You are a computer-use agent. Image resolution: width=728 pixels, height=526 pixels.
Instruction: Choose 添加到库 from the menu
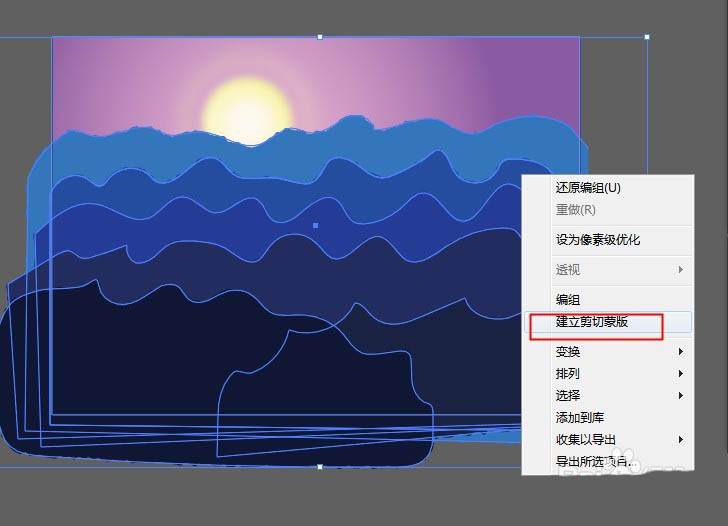[608, 417]
